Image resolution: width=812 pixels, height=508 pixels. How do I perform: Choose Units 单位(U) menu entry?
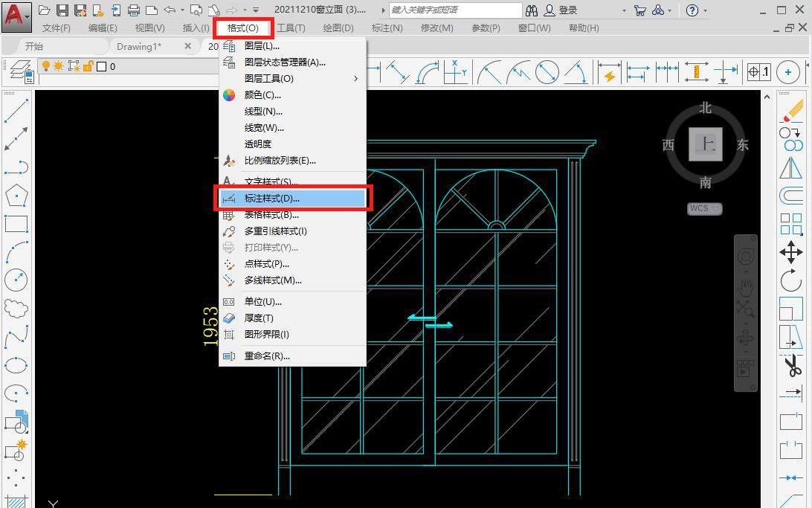tap(292, 301)
